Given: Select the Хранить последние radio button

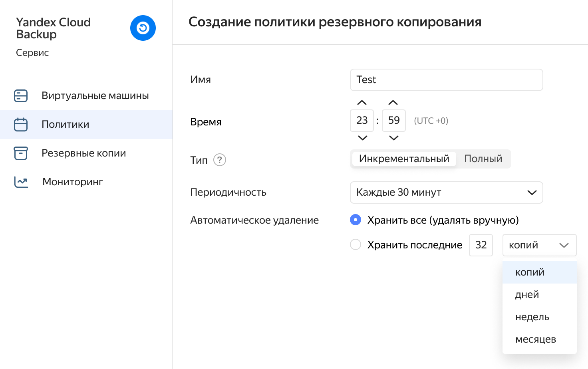Looking at the screenshot, I should (356, 244).
